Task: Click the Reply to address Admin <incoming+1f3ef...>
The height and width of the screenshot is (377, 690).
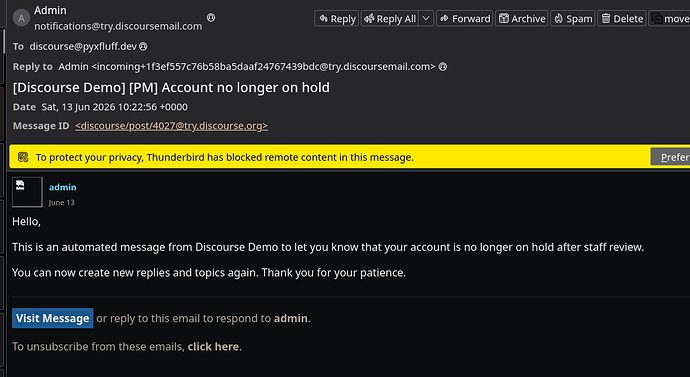Action: tap(247, 66)
